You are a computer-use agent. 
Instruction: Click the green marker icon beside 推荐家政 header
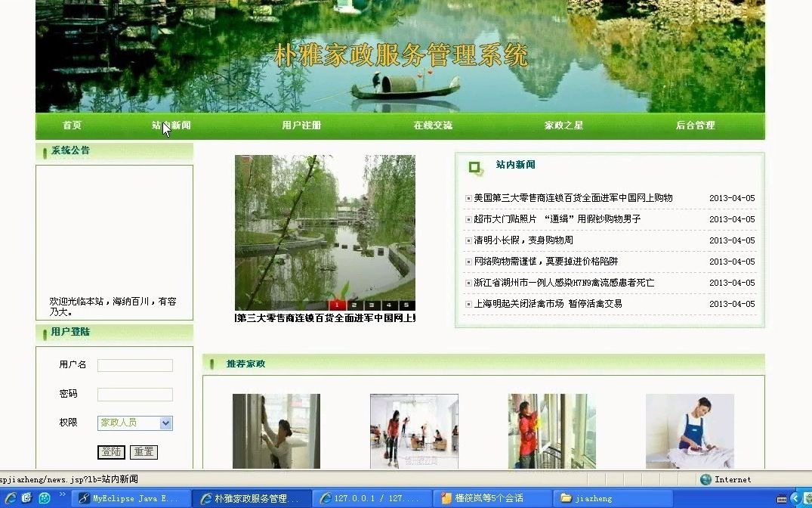click(x=213, y=365)
